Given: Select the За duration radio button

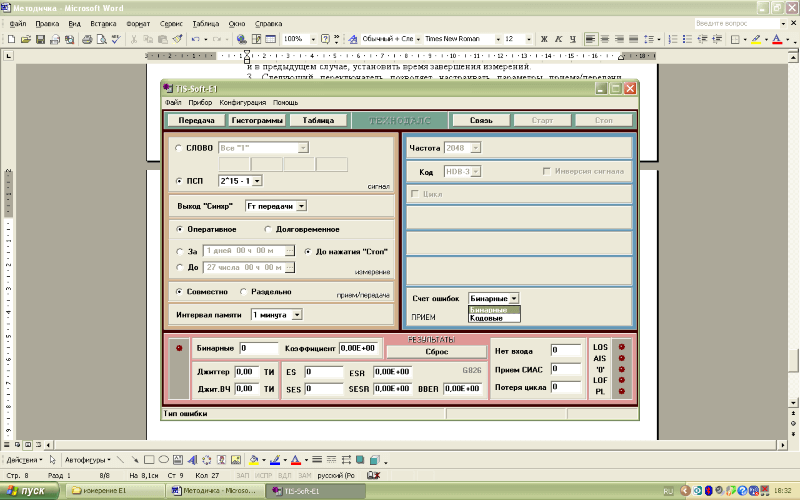Looking at the screenshot, I should [x=179, y=252].
